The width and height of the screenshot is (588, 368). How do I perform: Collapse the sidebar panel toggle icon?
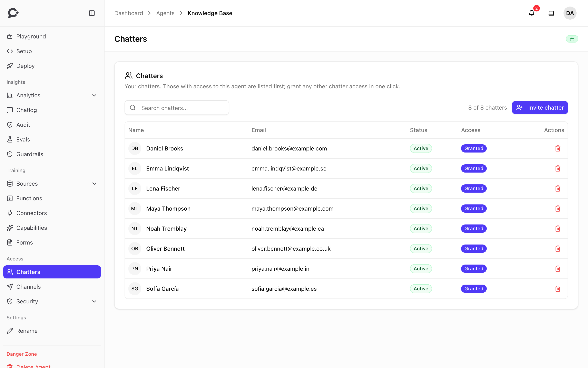pyautogui.click(x=92, y=13)
